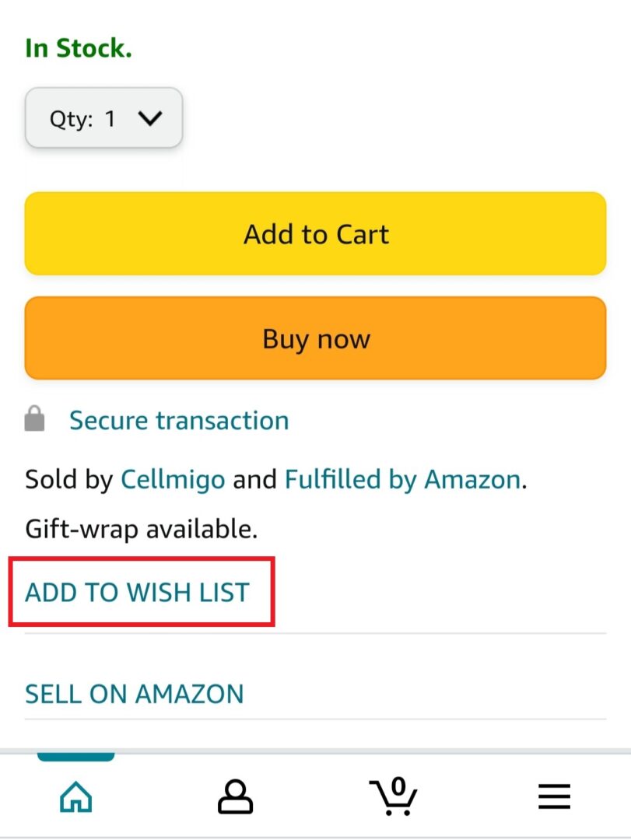This screenshot has height=840, width=631.
Task: Open the Qty quantity dropdown
Action: [103, 118]
